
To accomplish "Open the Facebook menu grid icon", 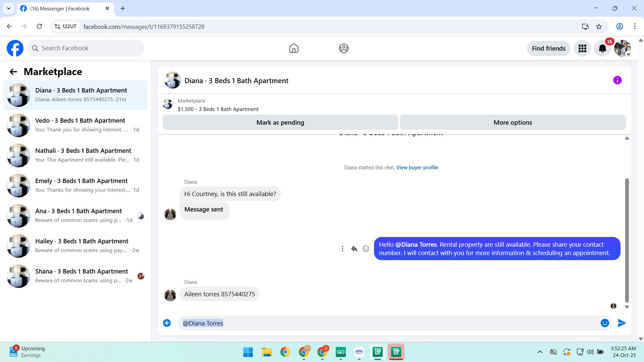I will [x=582, y=49].
